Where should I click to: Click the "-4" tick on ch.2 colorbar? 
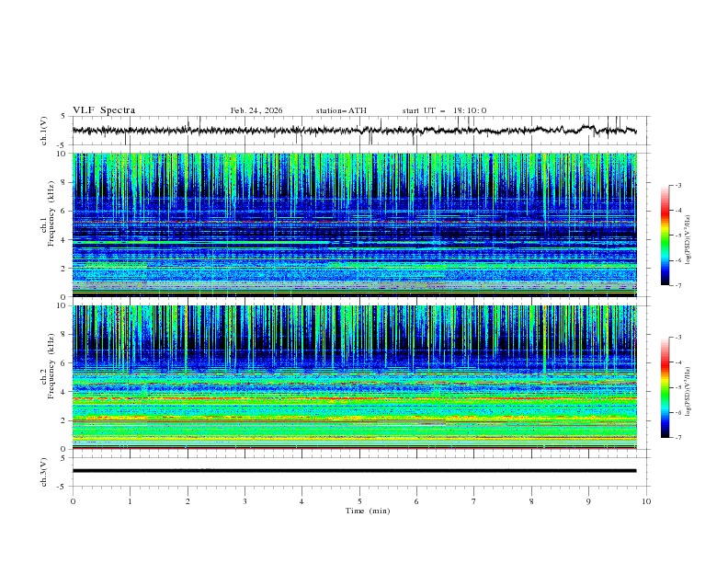click(678, 362)
